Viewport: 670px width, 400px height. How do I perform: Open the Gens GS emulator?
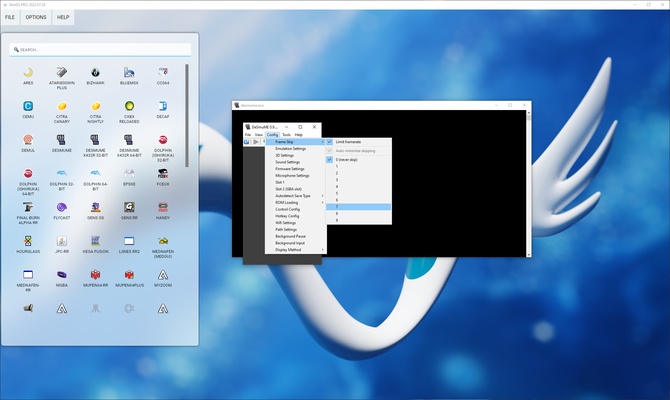tap(95, 207)
